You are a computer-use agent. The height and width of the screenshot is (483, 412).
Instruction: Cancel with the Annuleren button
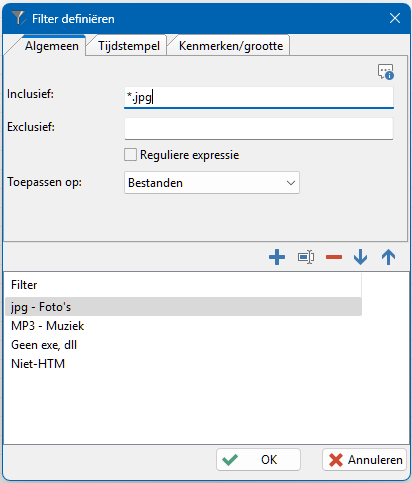tap(364, 460)
